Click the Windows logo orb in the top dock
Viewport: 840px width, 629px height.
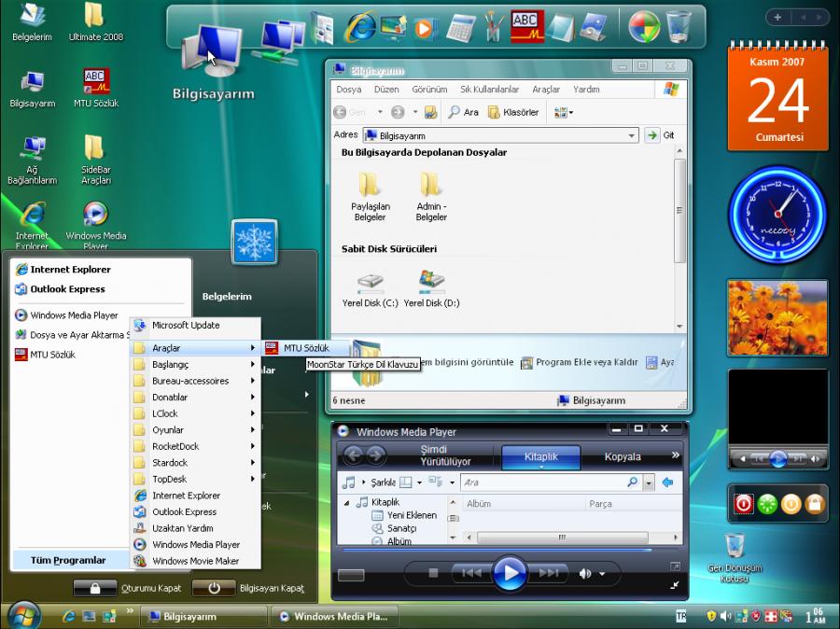click(643, 27)
